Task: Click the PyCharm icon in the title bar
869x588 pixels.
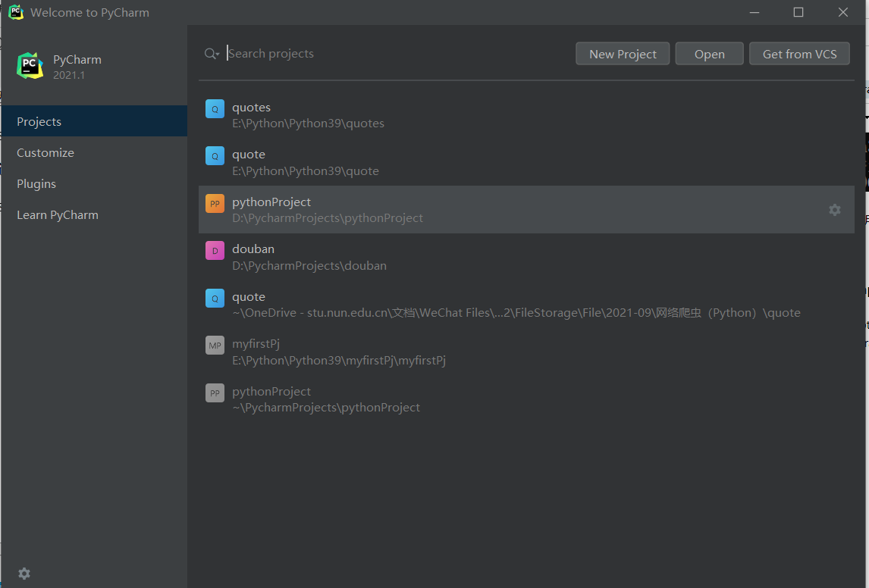Action: [x=16, y=12]
